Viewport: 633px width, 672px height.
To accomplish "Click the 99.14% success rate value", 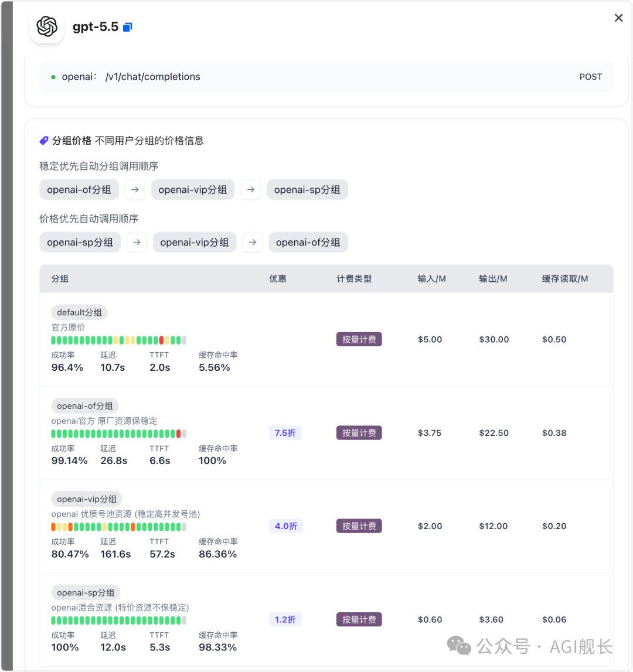I will click(x=70, y=461).
